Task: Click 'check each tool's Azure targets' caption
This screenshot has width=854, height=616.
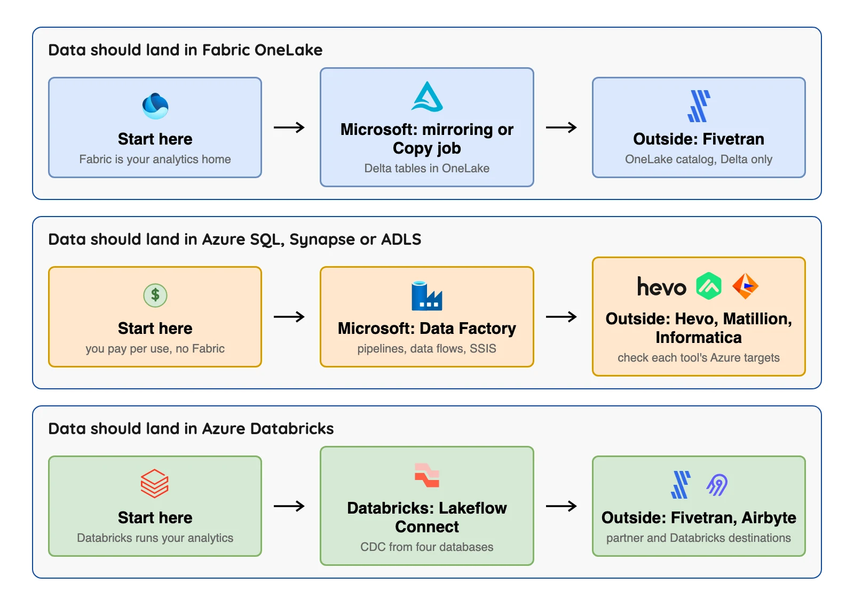Action: [699, 358]
